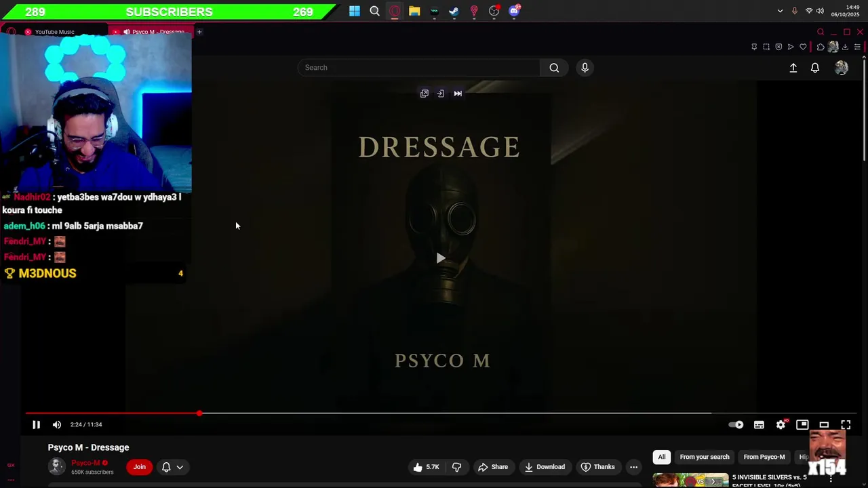Select the From Psyco-M chip
The image size is (868, 488).
(764, 457)
